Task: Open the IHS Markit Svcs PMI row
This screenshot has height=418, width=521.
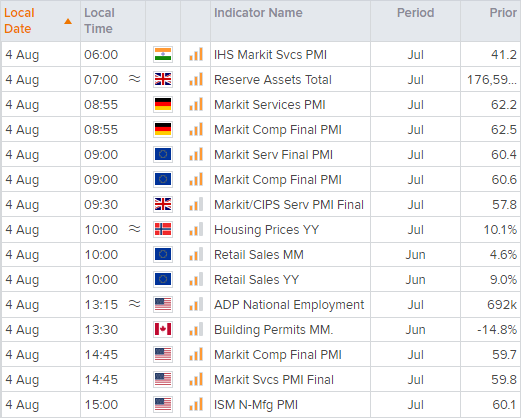Action: (x=260, y=54)
